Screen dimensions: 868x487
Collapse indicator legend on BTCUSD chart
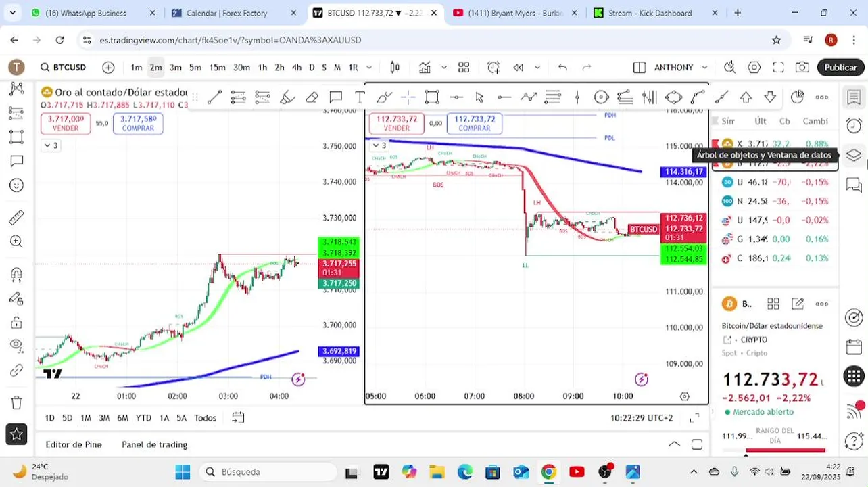pyautogui.click(x=379, y=145)
